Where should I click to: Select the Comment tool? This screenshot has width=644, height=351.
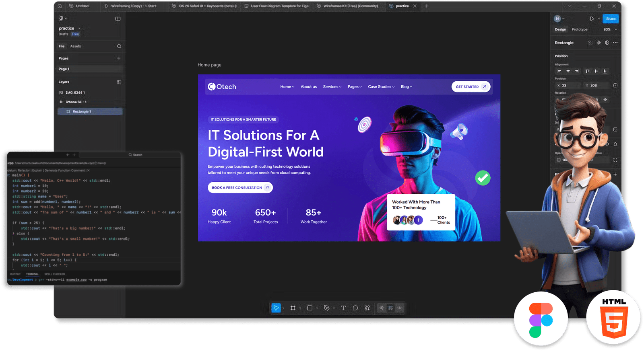coord(355,308)
